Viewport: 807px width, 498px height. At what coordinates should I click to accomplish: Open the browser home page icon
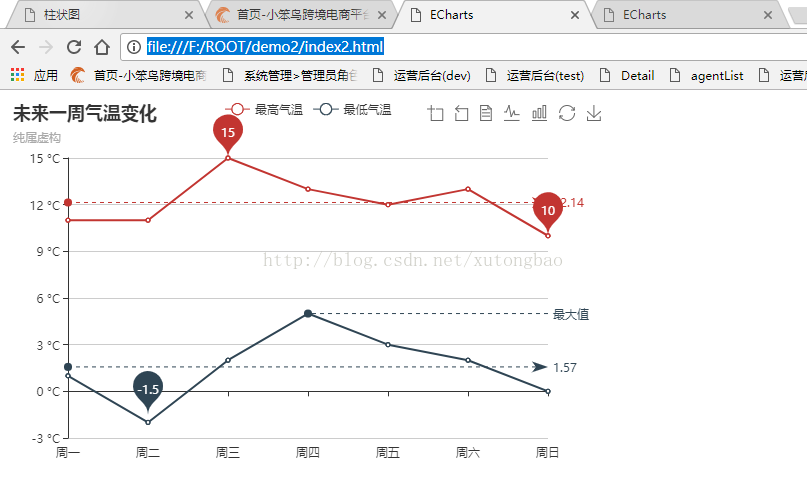click(102, 47)
